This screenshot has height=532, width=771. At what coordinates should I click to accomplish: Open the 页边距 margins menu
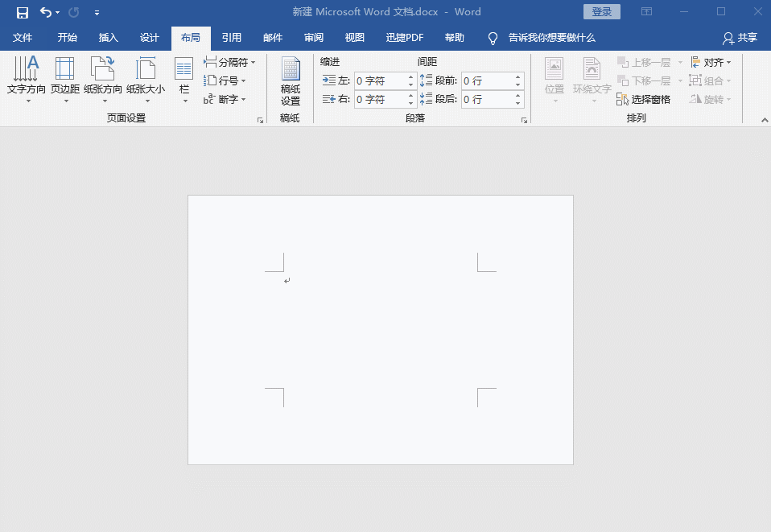click(x=65, y=79)
